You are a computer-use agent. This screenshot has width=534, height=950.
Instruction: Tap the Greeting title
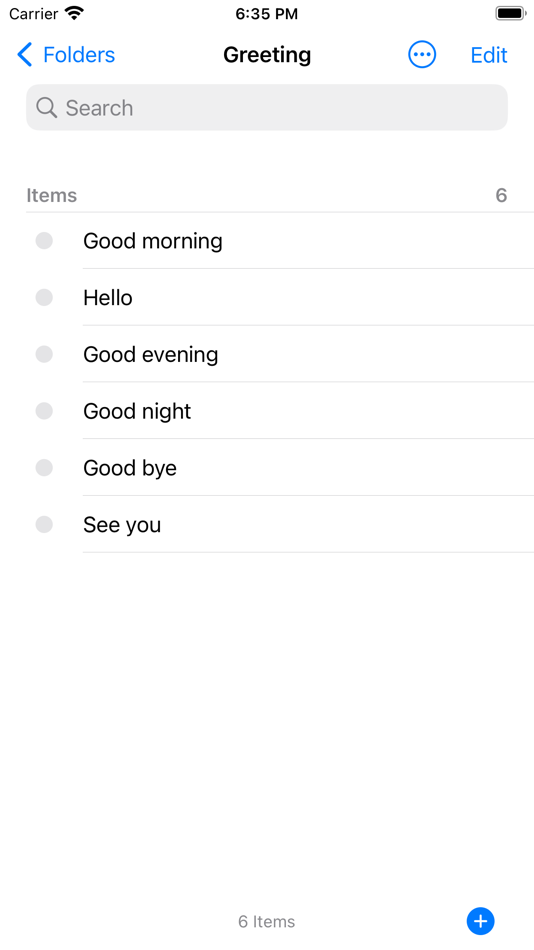pyautogui.click(x=267, y=55)
